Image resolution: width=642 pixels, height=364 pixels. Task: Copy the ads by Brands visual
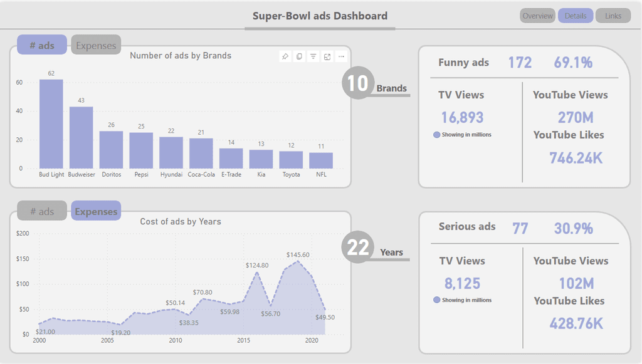(299, 56)
